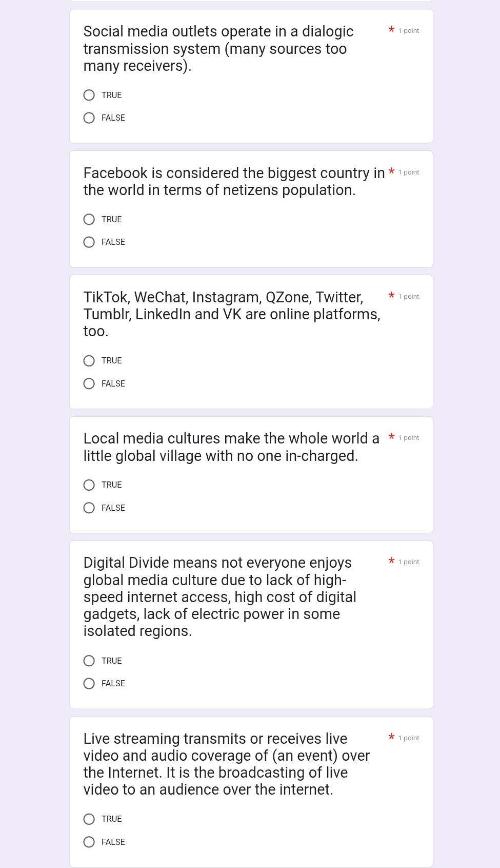This screenshot has height=868, width=500.
Task: Click the required asterisk on the dialogic question
Action: point(391,30)
